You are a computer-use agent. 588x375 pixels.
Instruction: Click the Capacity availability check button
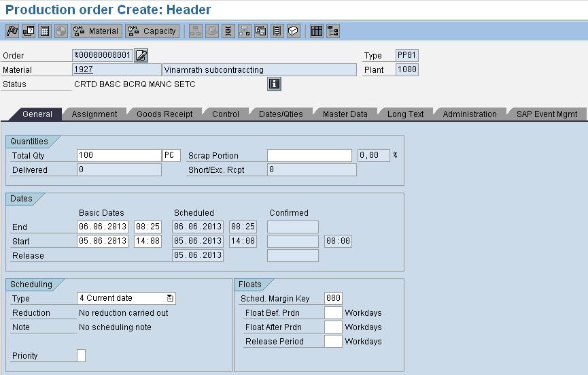(x=153, y=31)
